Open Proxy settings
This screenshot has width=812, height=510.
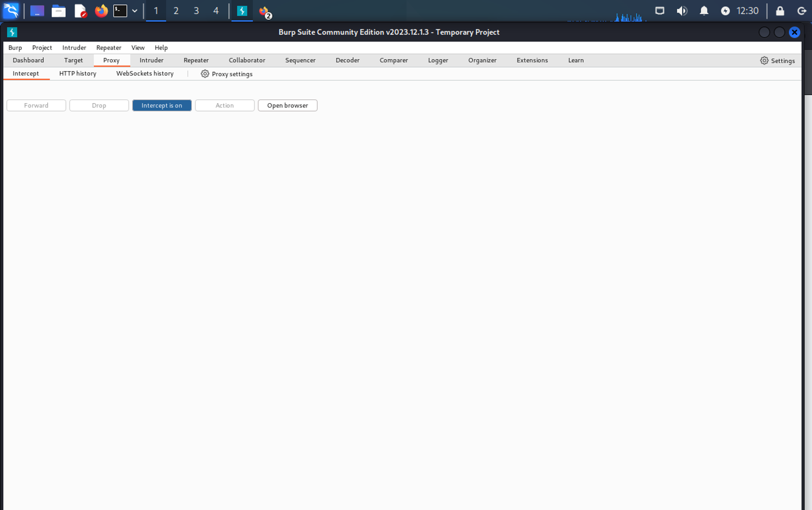coord(227,74)
